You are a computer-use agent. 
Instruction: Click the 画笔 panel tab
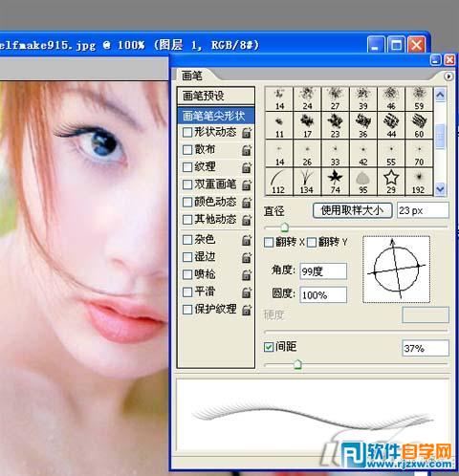192,76
